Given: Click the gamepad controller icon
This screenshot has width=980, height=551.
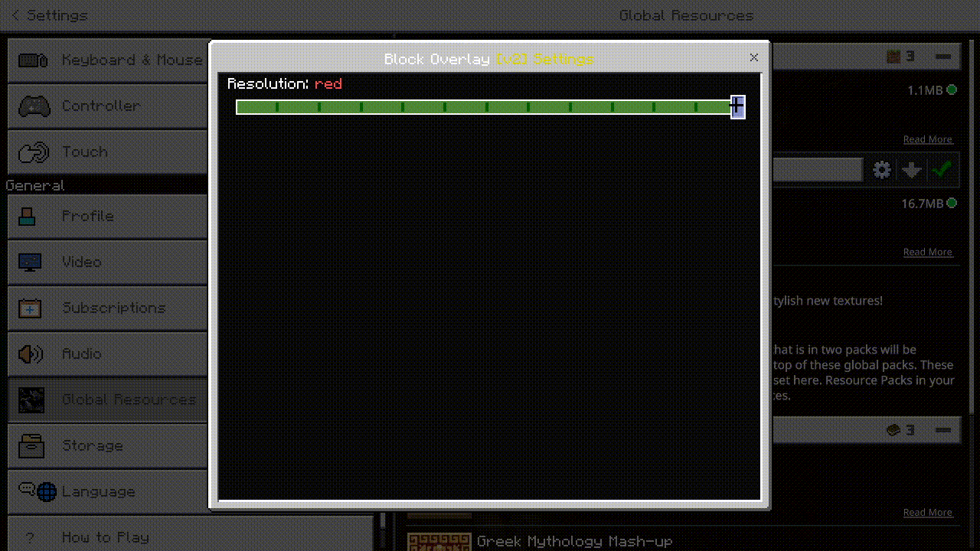Looking at the screenshot, I should pos(34,106).
